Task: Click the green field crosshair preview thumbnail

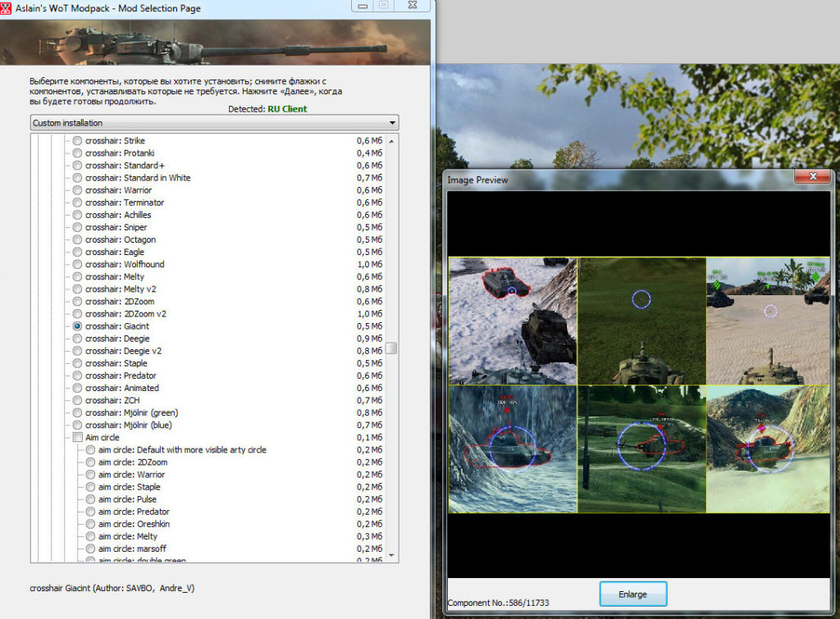Action: coord(641,321)
